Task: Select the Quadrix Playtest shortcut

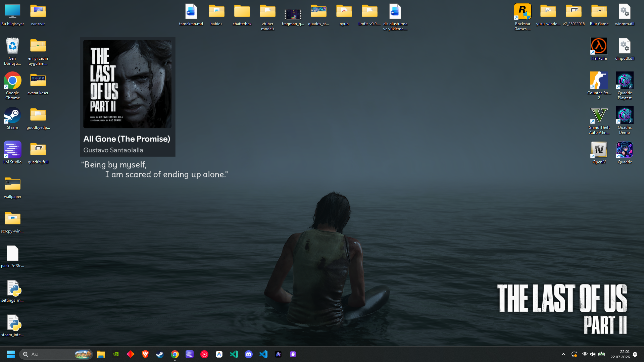Action: tap(625, 86)
